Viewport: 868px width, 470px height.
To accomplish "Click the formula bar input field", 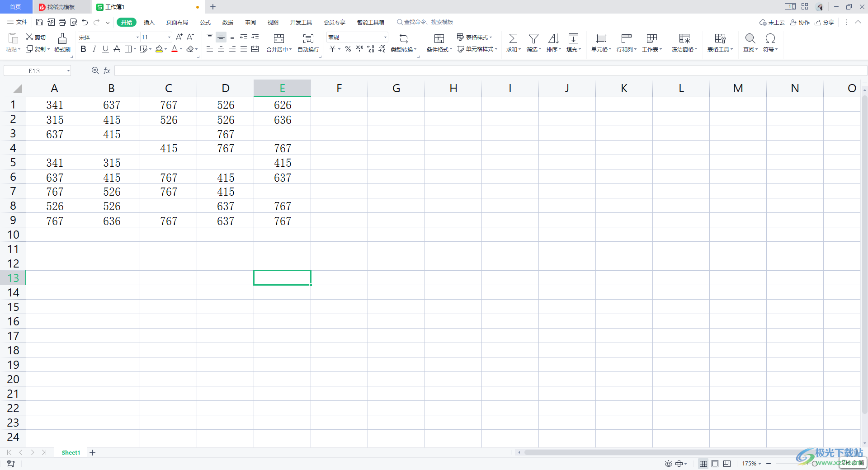I will 491,70.
